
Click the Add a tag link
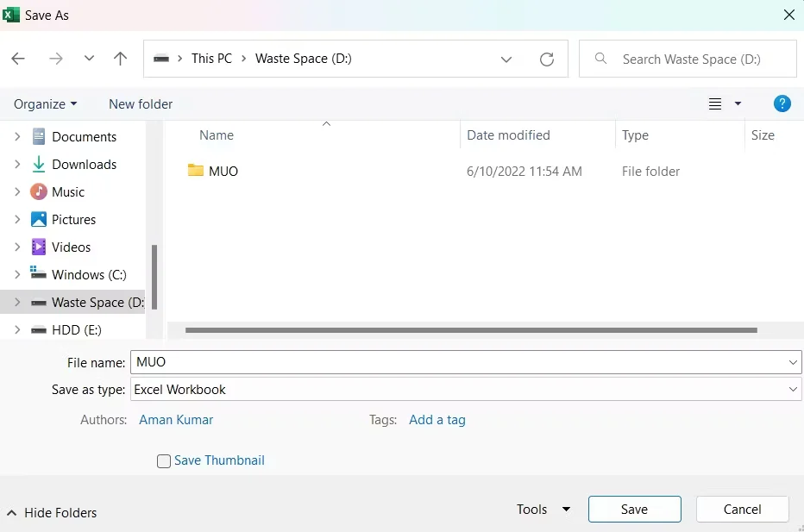(437, 420)
